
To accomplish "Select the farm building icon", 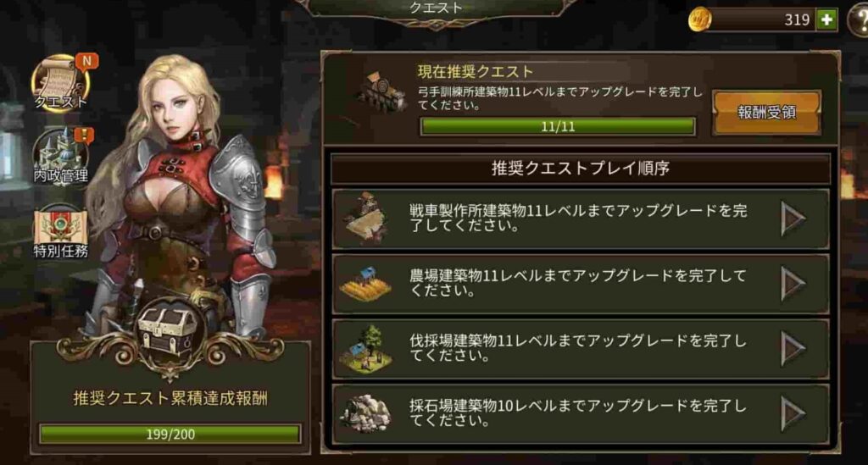I will click(365, 284).
